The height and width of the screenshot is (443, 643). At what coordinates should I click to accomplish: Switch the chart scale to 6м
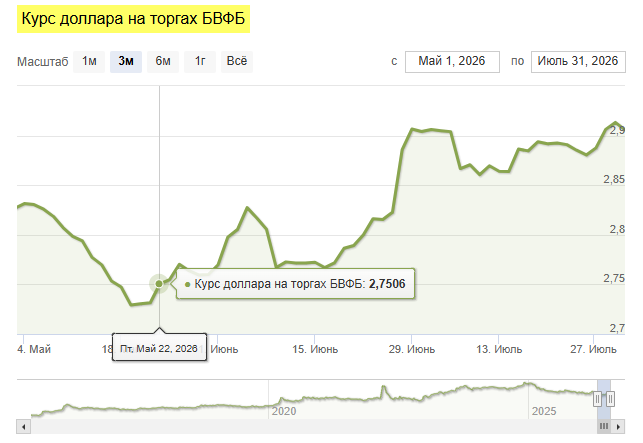coord(163,62)
